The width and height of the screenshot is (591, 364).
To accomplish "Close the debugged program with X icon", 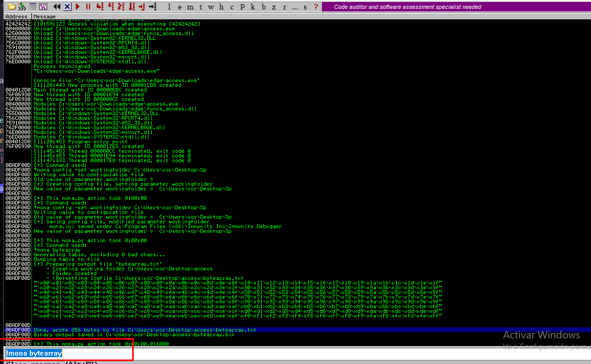I will [67, 7].
